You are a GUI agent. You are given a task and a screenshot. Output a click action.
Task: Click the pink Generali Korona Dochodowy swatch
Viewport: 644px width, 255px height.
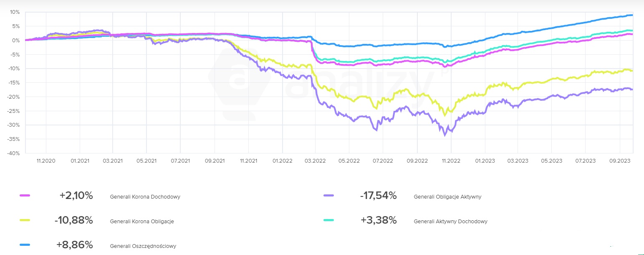click(x=25, y=196)
